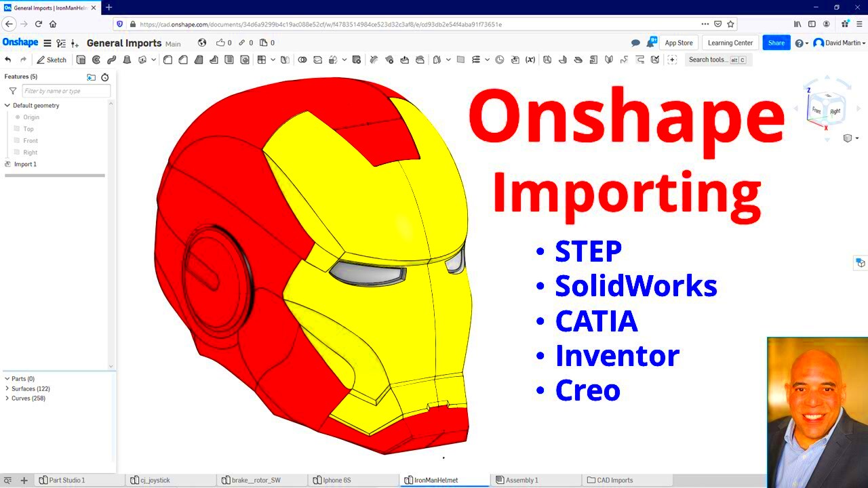
Task: Click the blue Share button
Action: 776,43
